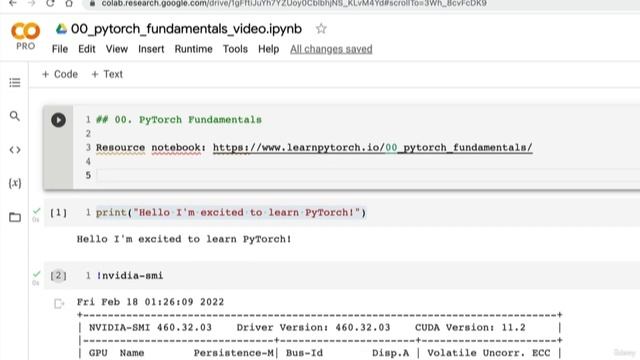This screenshot has height=360, width=640.
Task: Click the 'Resource notebook:' text
Action: pos(151,147)
